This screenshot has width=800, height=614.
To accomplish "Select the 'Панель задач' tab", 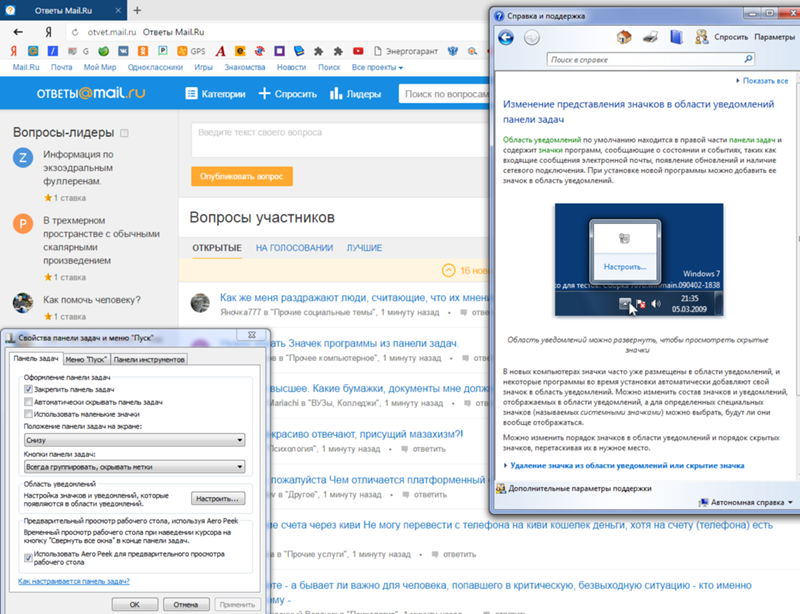I will click(36, 358).
